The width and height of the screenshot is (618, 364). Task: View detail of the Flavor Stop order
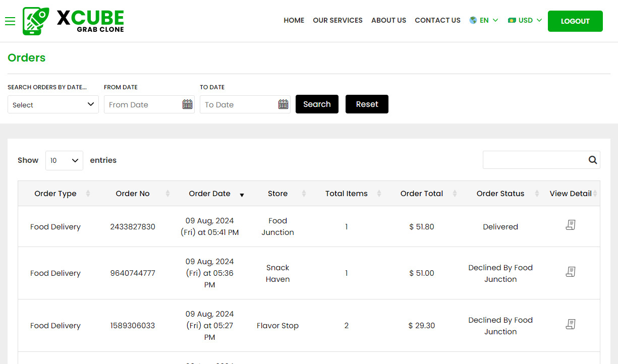[571, 324]
